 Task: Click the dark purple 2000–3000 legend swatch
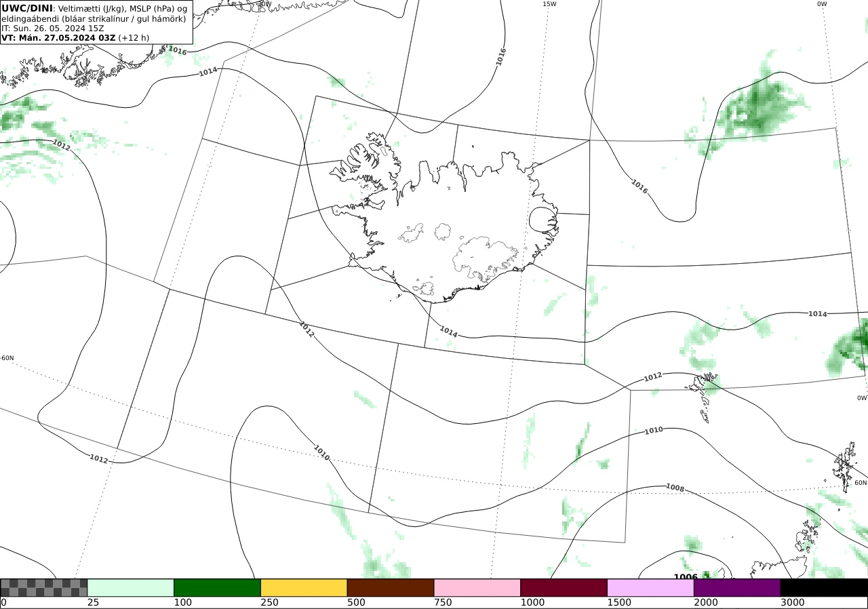click(737, 587)
